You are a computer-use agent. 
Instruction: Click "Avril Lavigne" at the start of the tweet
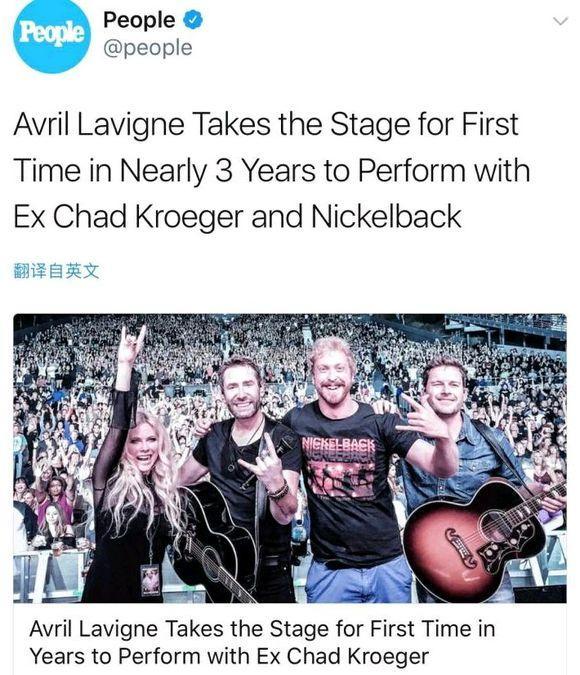(99, 125)
